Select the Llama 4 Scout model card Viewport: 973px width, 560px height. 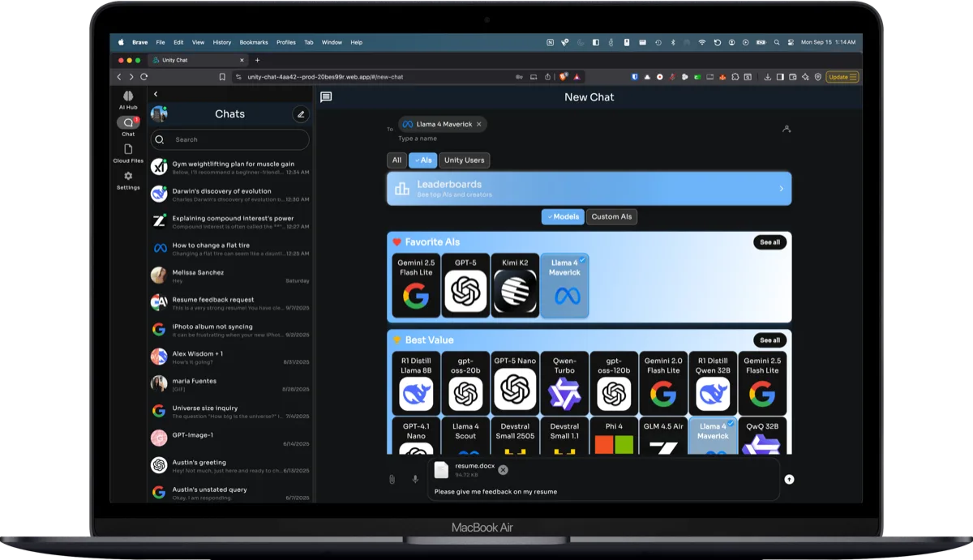pyautogui.click(x=465, y=436)
